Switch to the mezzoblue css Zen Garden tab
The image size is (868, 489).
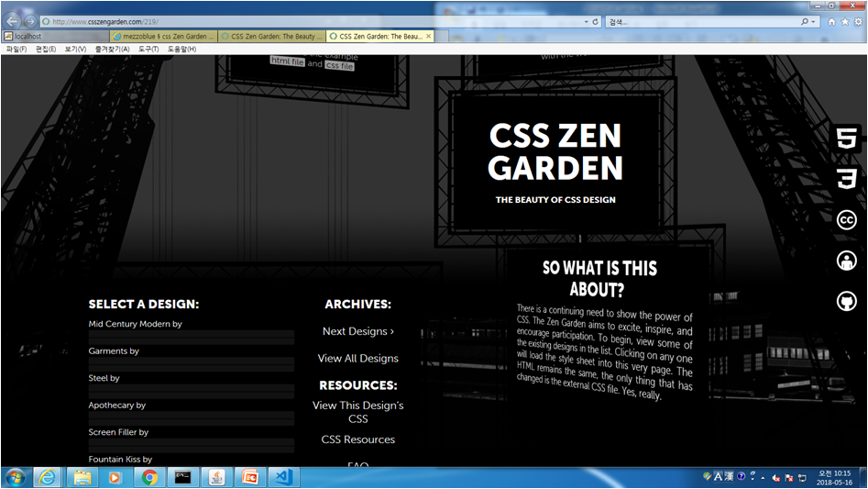click(x=164, y=36)
